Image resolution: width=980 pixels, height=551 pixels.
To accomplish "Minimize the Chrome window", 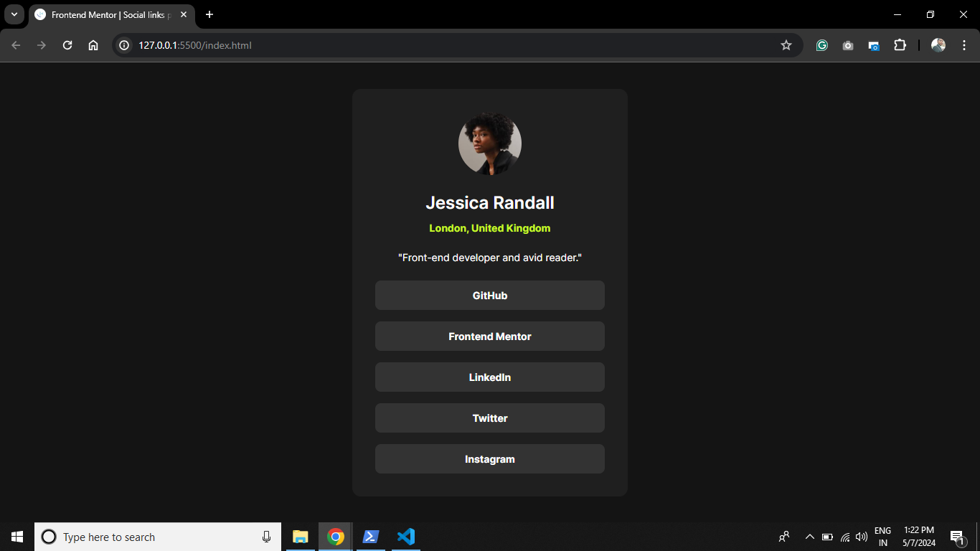I will 897,14.
